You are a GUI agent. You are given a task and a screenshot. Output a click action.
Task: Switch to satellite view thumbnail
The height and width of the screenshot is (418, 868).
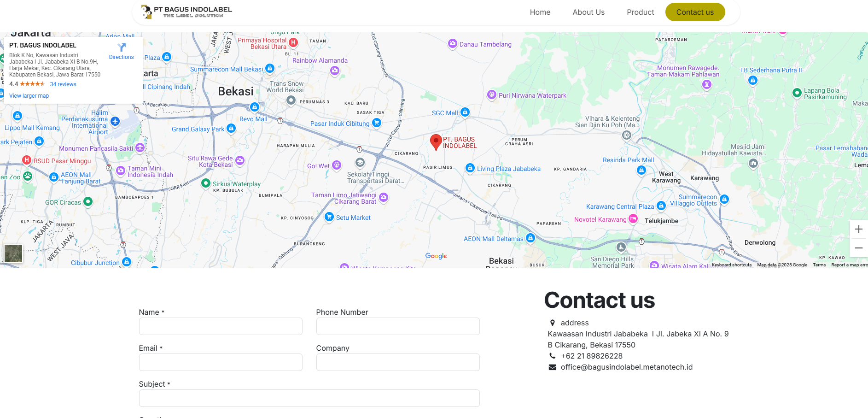tap(13, 253)
